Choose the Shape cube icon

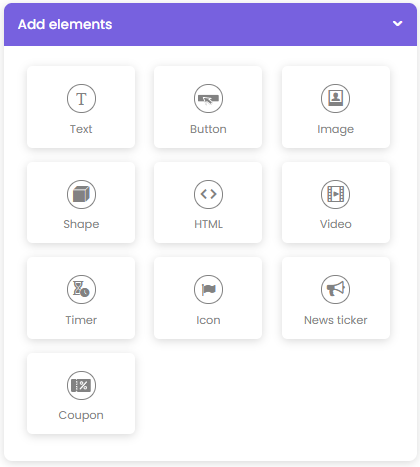point(81,194)
